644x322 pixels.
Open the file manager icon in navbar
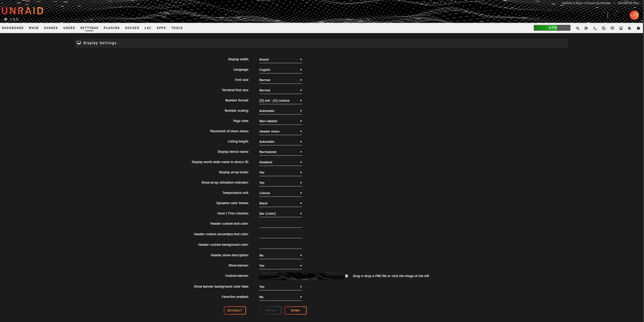(603, 28)
